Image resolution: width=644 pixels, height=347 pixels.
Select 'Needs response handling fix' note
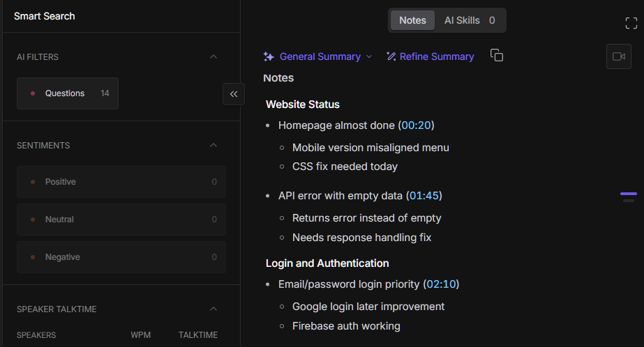point(362,238)
